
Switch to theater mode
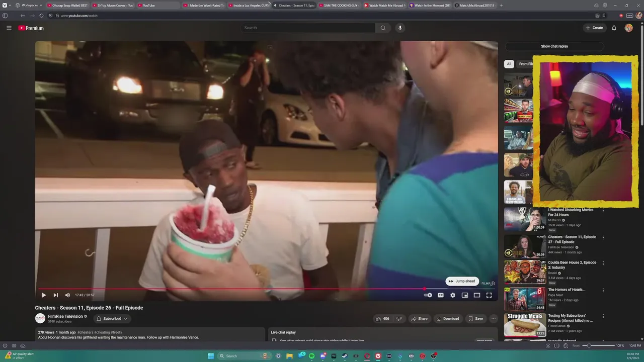click(x=477, y=295)
